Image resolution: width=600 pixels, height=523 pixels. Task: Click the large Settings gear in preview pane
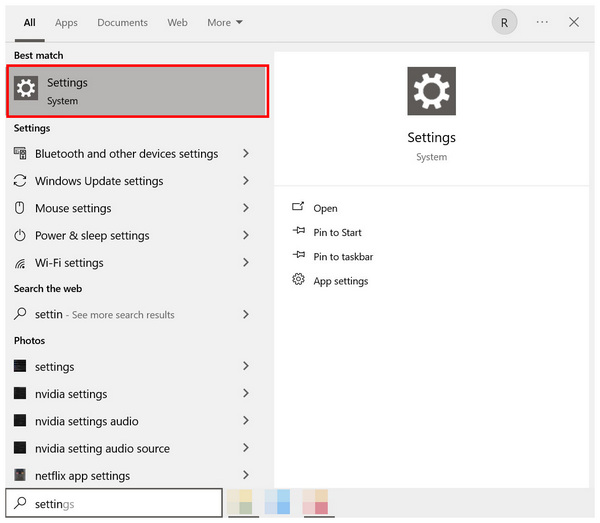pyautogui.click(x=431, y=91)
